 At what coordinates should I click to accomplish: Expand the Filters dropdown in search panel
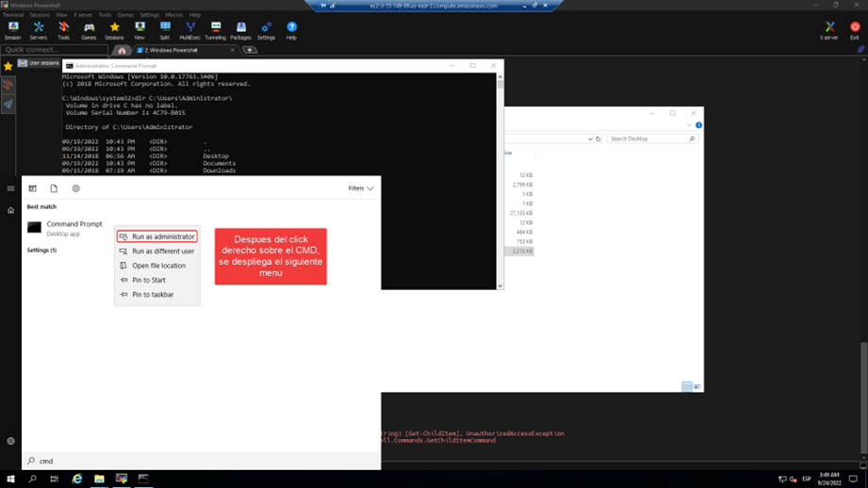[361, 188]
